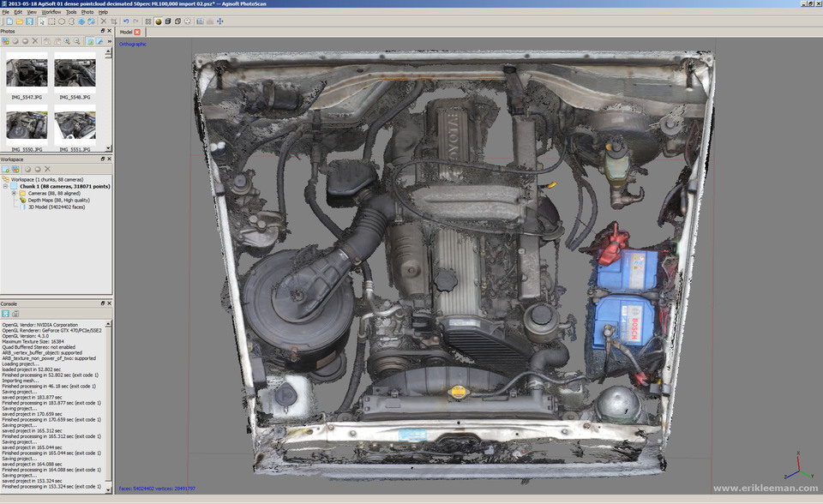Create a new project from the toolbar
Viewport: 823px width, 504px height.
pyautogui.click(x=9, y=21)
